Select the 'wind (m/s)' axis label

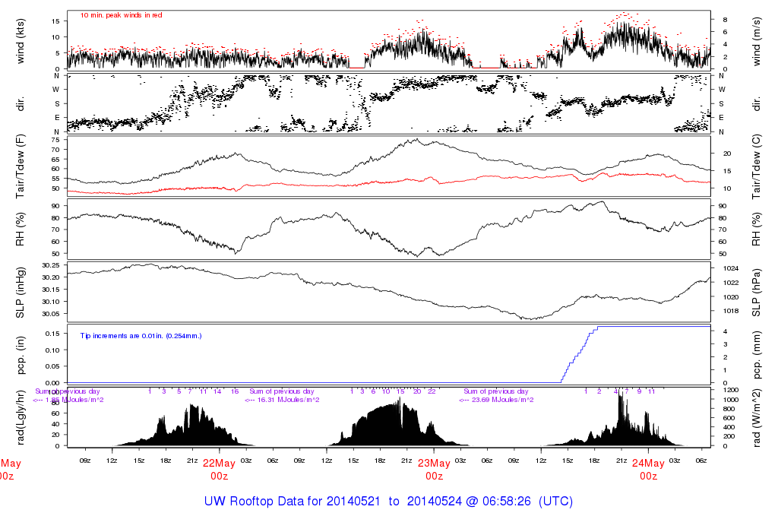[756, 41]
